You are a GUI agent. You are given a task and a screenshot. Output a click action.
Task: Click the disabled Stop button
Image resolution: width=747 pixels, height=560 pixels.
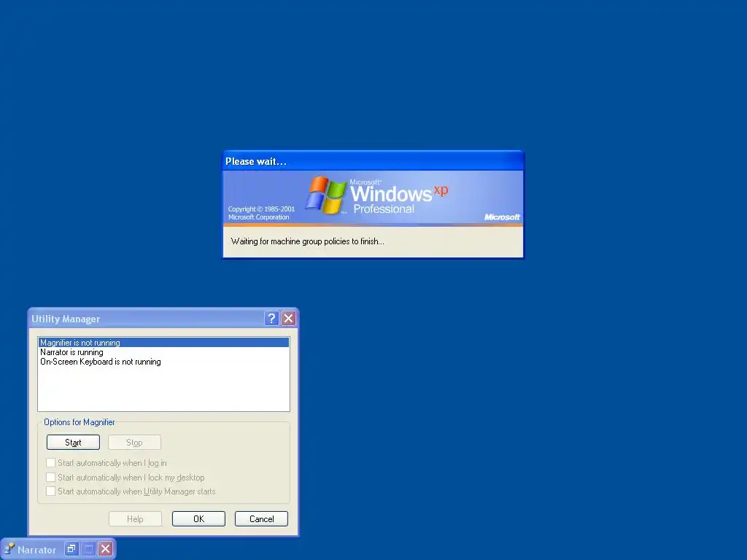click(134, 443)
